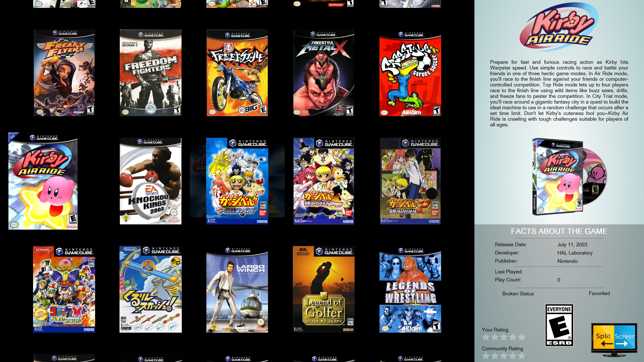Click the Kirby Air Ride logo banner
Image resolution: width=644 pixels, height=362 pixels.
point(559,27)
